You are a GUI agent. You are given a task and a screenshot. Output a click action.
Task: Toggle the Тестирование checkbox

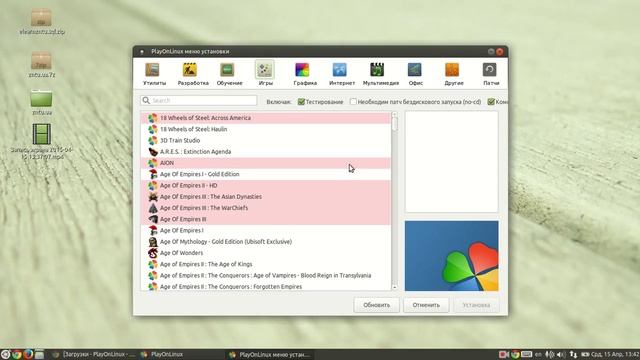[301, 102]
